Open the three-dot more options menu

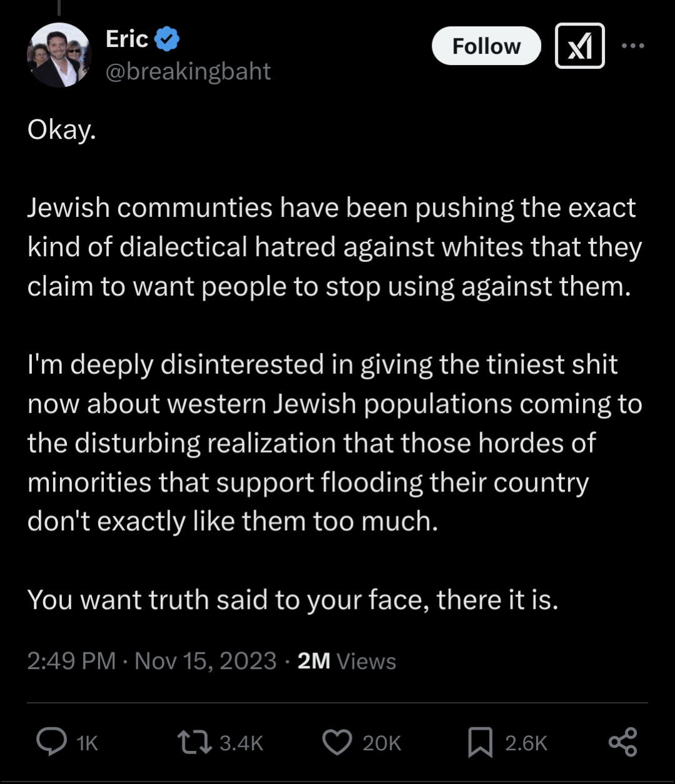pos(632,46)
